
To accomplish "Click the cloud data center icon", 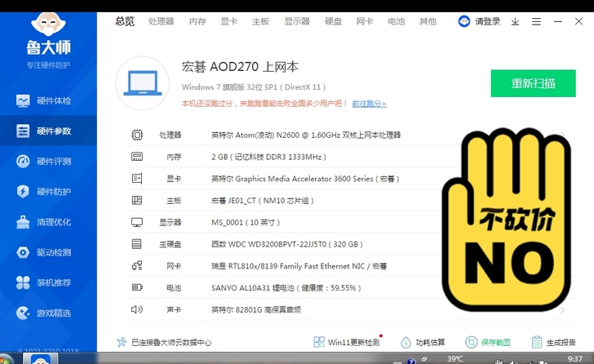I will click(x=122, y=343).
